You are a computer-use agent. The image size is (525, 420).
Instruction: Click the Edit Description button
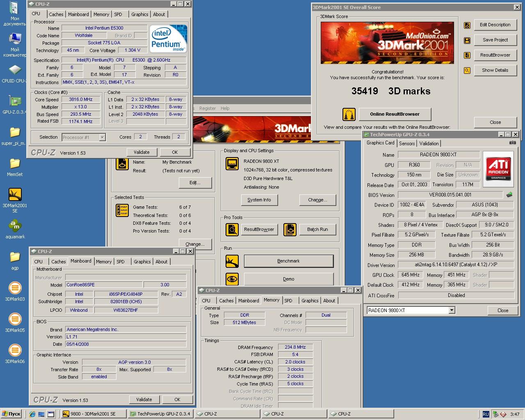(495, 25)
